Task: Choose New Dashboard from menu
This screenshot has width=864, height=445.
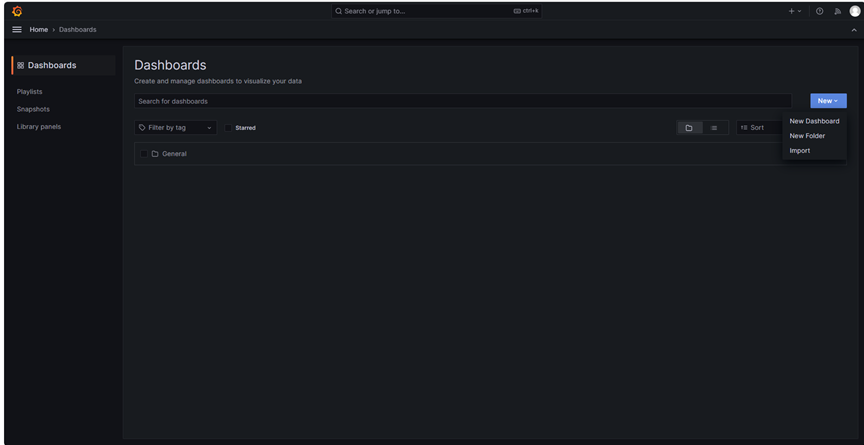Action: (814, 121)
